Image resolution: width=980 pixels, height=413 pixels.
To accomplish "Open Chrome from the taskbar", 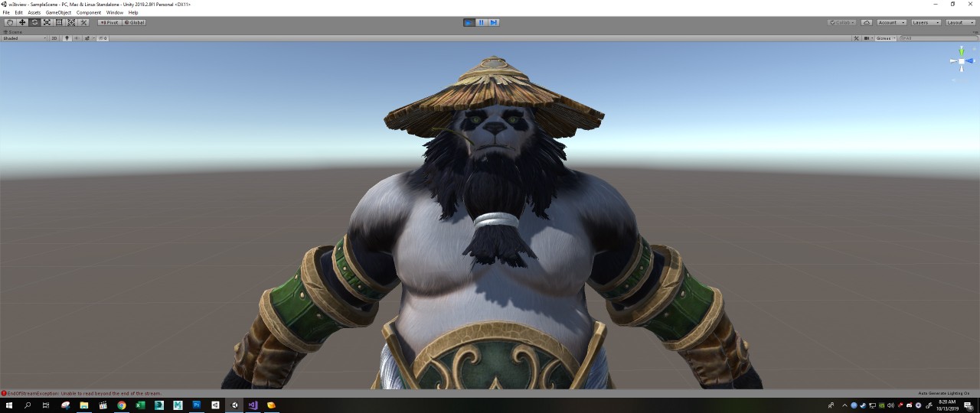I will pyautogui.click(x=122, y=405).
